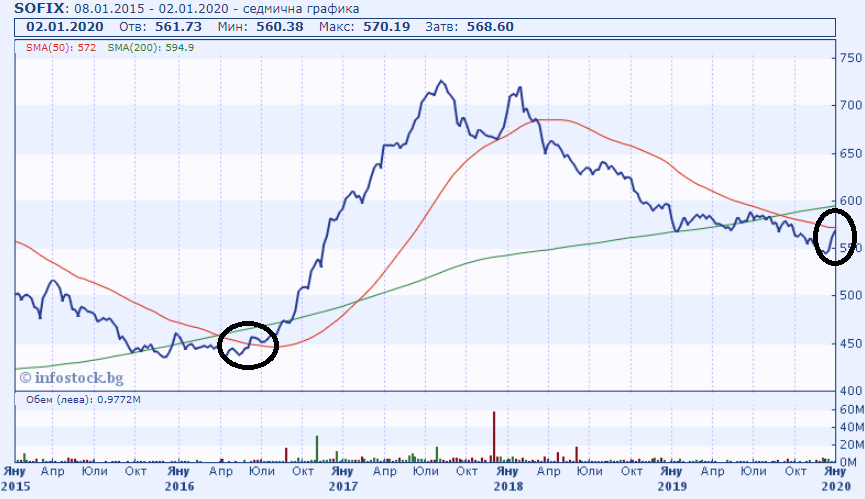865x499 pixels.
Task: Click the 2017 year label on time axis
Action: (343, 486)
